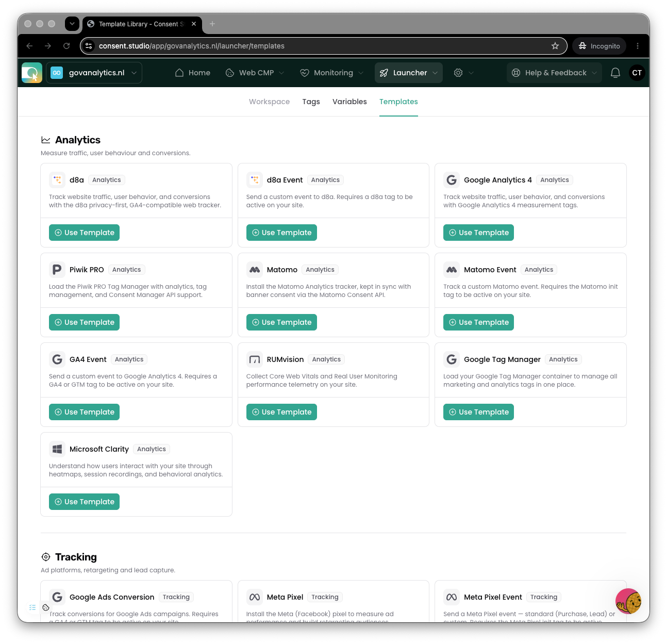The image size is (666, 644).
Task: Bookmark page with the star icon
Action: coord(555,46)
